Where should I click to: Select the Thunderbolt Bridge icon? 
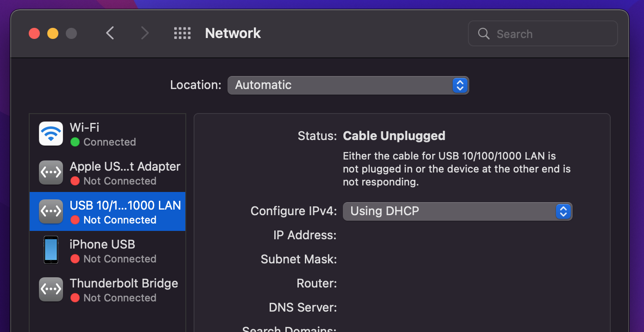(51, 289)
